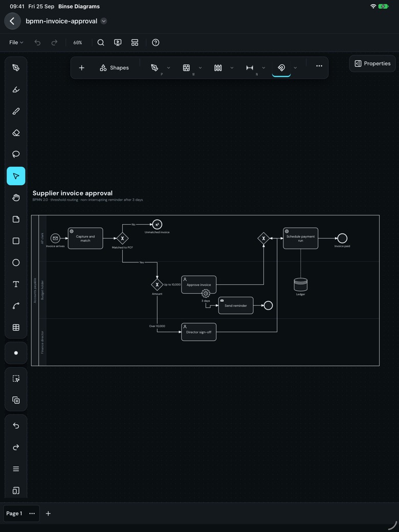This screenshot has width=399, height=532.
Task: Select the sticky note tool
Action: [x=16, y=219]
